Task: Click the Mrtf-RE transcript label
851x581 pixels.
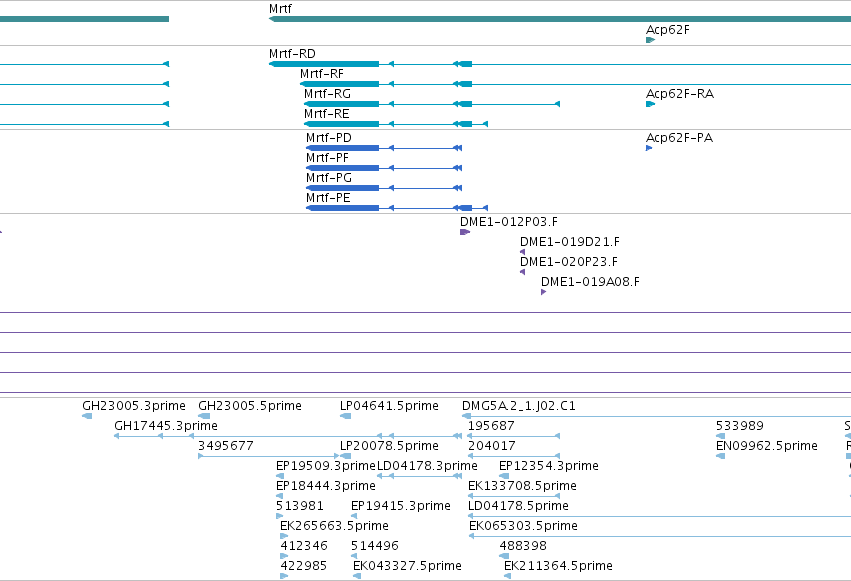Action: (x=326, y=114)
